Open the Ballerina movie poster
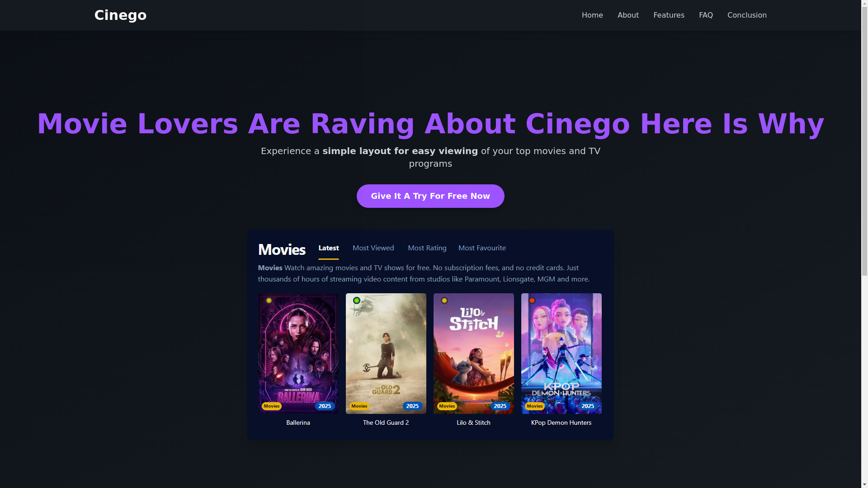 298,353
